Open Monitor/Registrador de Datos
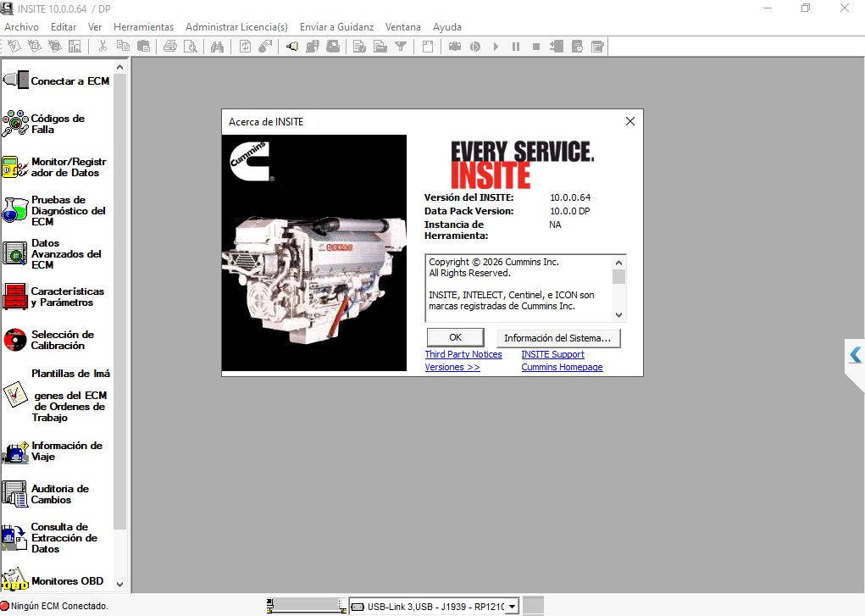 (54, 167)
